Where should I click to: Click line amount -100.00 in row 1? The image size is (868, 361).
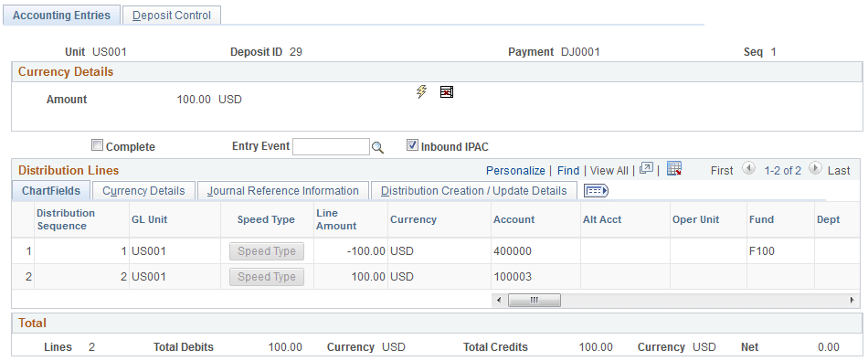(x=365, y=251)
